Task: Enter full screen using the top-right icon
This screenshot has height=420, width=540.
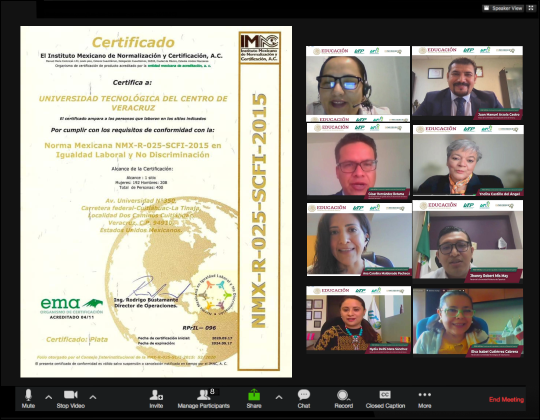Action: [531, 8]
